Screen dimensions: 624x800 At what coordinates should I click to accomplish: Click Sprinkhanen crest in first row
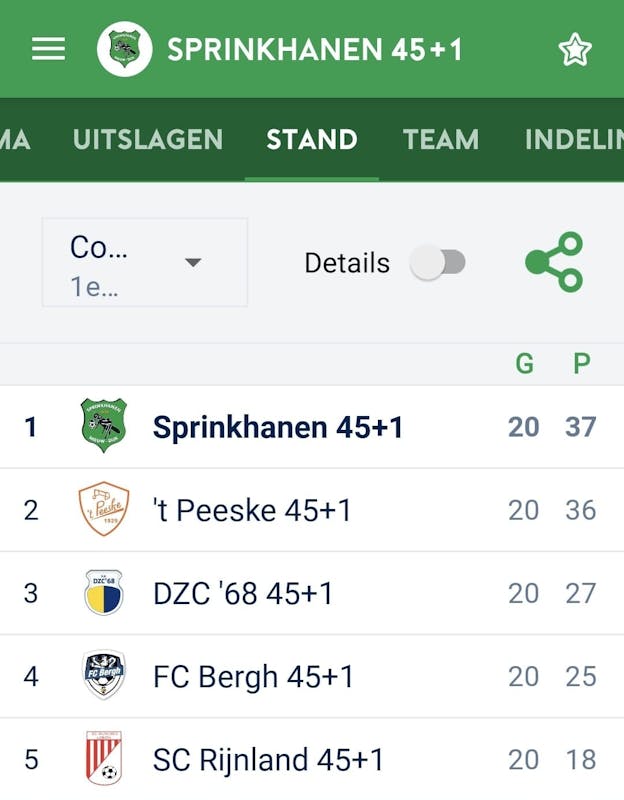point(104,426)
